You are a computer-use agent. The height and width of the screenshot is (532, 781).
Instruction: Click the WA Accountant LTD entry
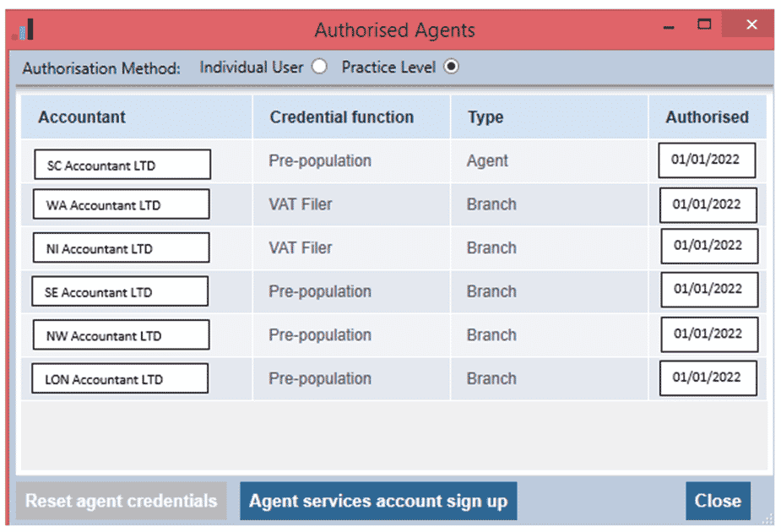121,204
